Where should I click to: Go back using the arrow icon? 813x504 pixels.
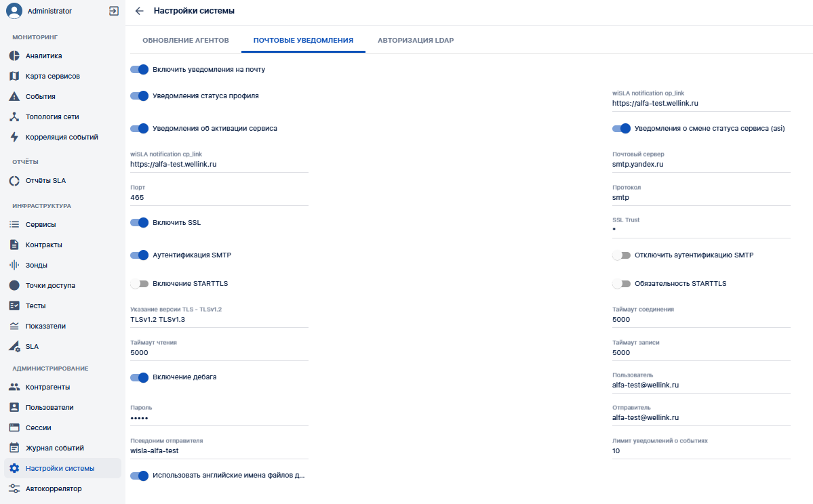click(139, 11)
